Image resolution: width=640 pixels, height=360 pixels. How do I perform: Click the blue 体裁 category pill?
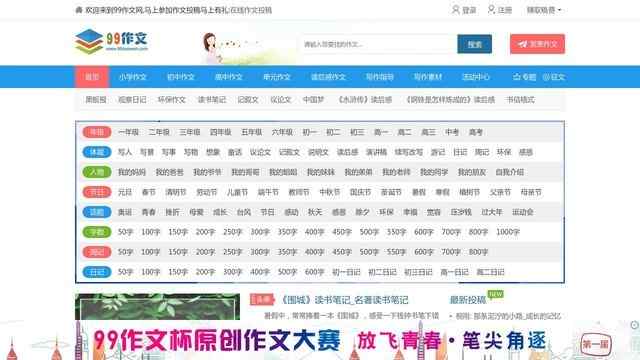[97, 152]
